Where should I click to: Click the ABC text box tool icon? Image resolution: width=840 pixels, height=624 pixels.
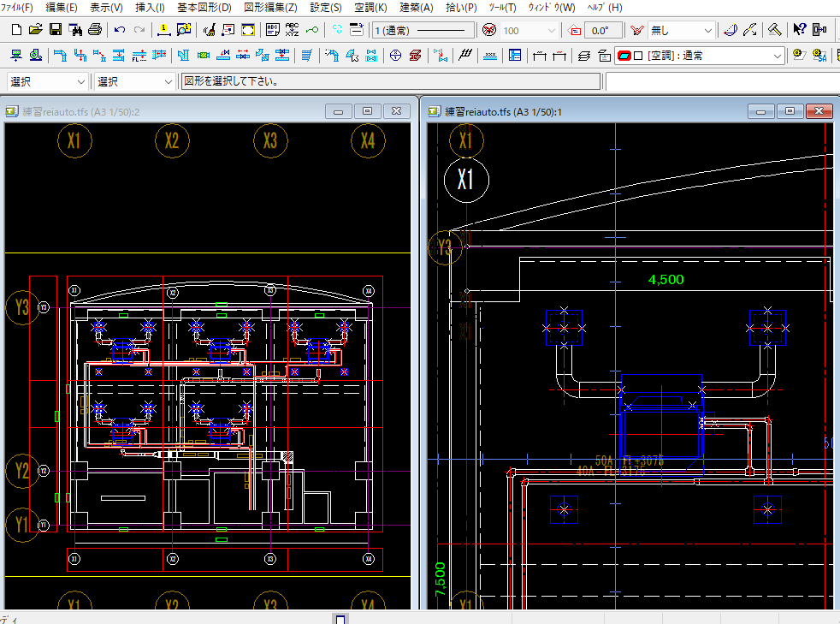(273, 30)
